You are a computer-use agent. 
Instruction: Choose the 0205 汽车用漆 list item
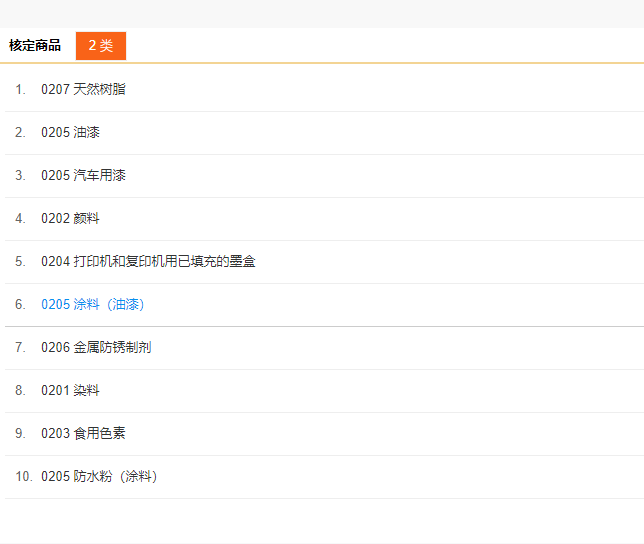point(83,175)
